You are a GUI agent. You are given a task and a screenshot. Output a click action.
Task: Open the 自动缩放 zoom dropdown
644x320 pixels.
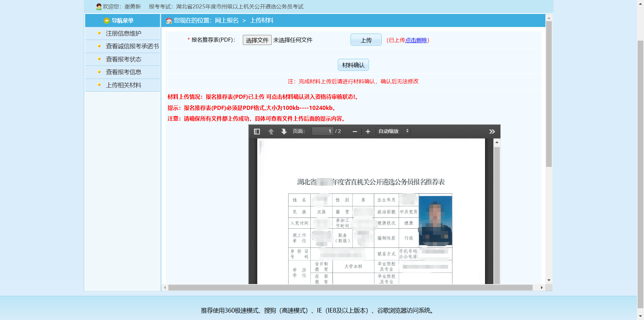coord(393,131)
